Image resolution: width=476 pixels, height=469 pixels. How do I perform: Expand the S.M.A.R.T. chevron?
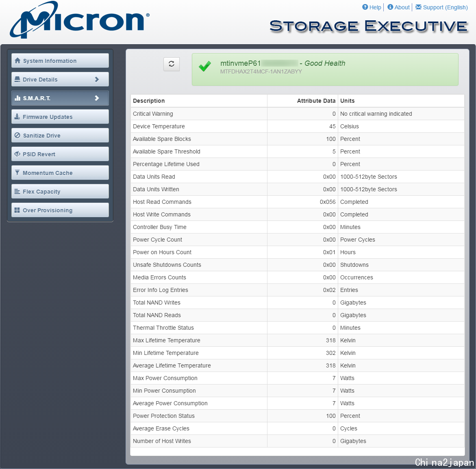pyautogui.click(x=97, y=98)
